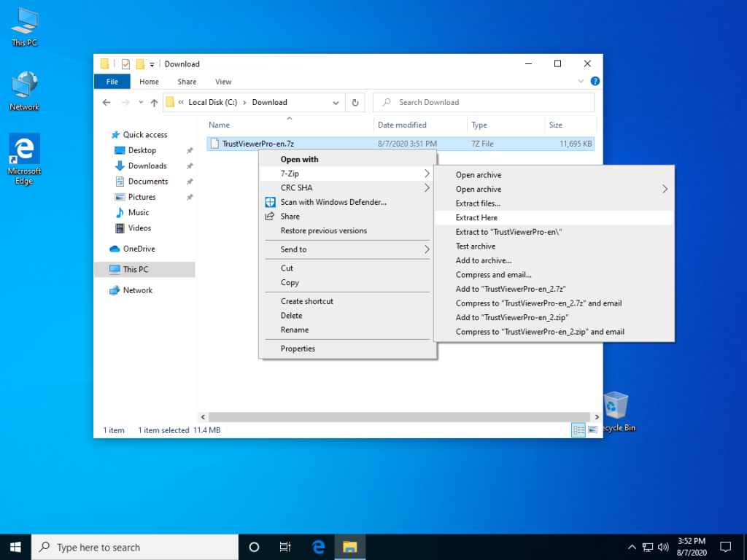
Task: Open OneDrive in the navigation pane
Action: coord(139,249)
